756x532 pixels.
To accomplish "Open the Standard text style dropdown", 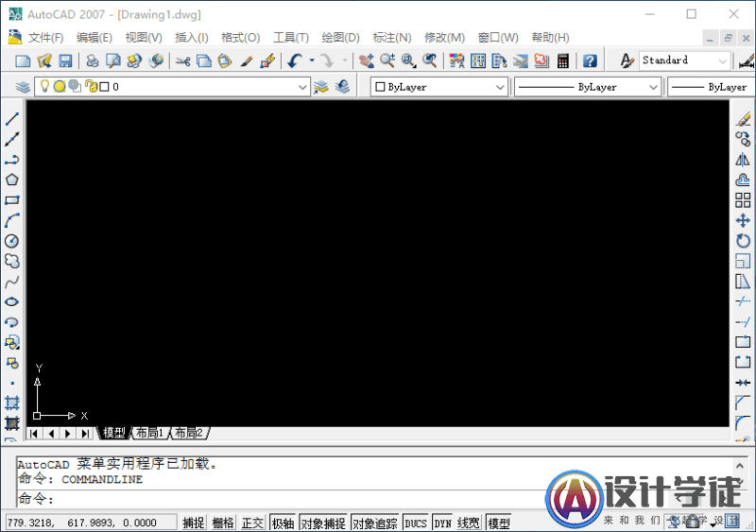I will tap(722, 60).
